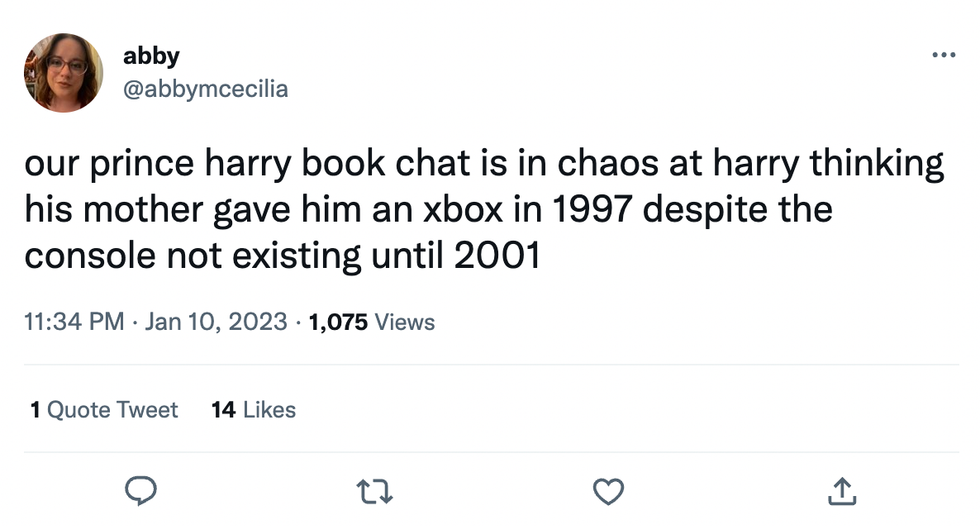This screenshot has height=526, width=980.
Task: Click the year "2001" in the tweet text
Action: point(498,256)
